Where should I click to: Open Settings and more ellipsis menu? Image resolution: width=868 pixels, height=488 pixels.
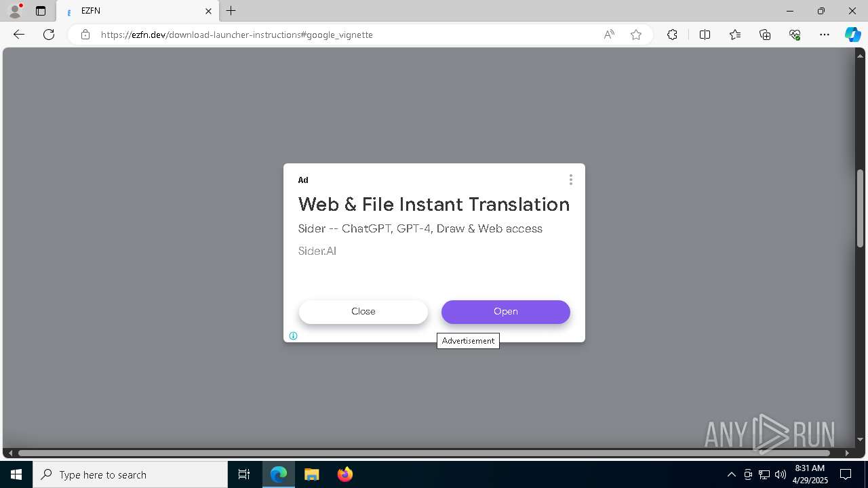825,35
